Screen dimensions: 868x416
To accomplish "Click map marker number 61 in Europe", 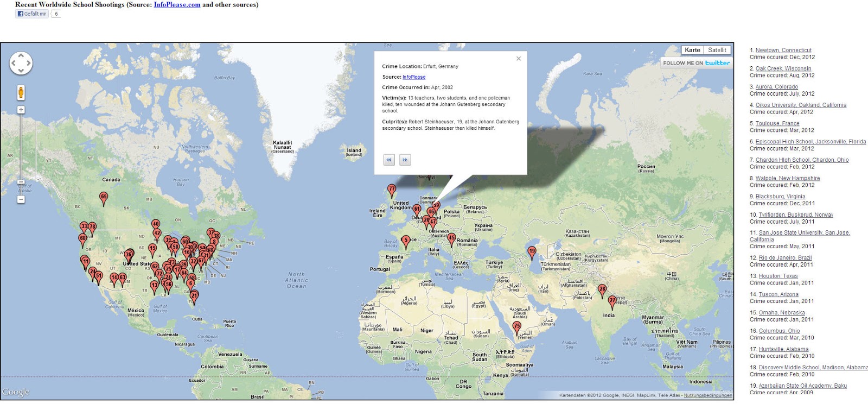I will [417, 210].
